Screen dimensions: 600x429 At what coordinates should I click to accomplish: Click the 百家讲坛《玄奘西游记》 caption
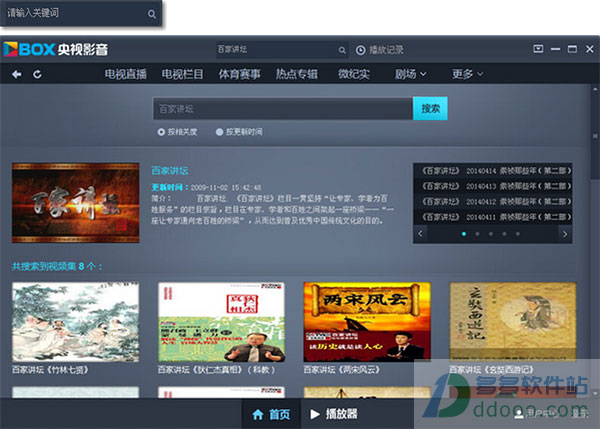[x=491, y=370]
